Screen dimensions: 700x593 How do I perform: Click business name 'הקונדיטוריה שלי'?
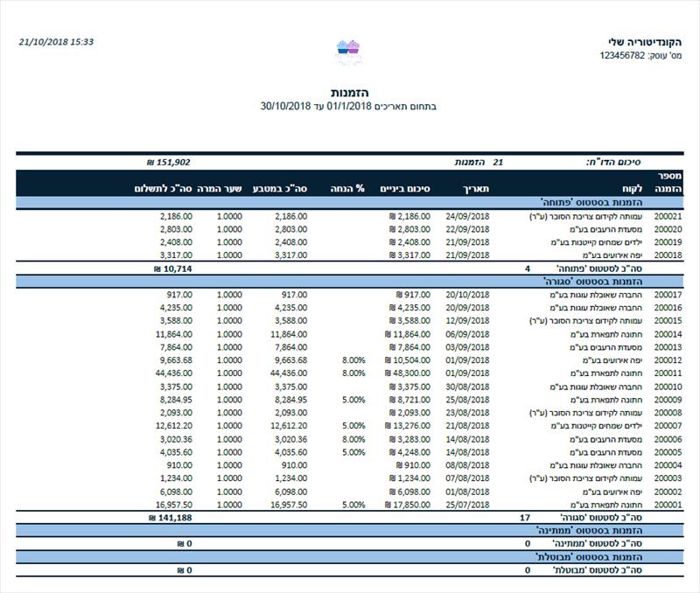[645, 42]
